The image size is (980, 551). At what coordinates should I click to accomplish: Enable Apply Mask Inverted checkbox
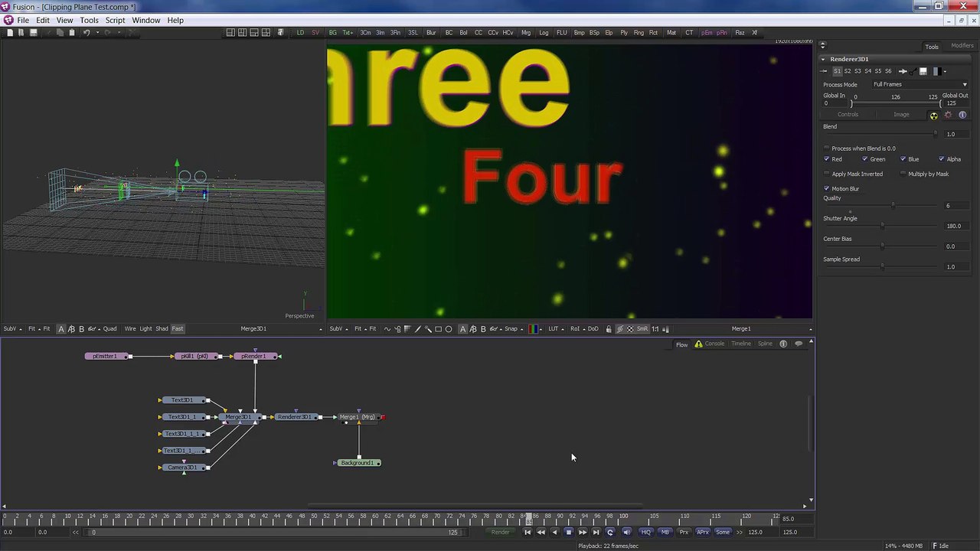(827, 174)
